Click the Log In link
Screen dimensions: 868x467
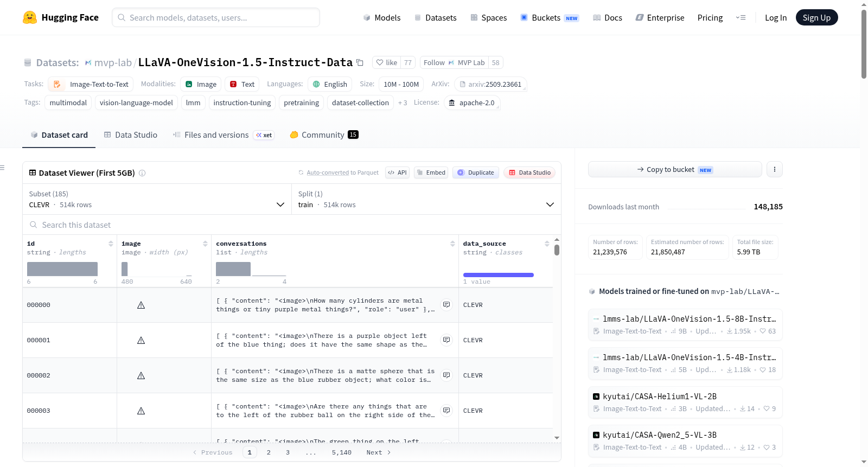pos(775,17)
